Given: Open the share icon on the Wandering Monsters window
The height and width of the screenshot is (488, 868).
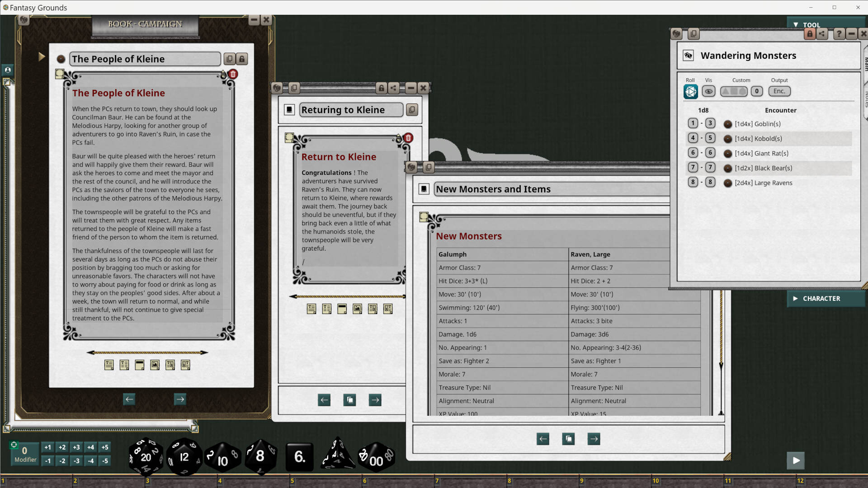Looking at the screenshot, I should tap(822, 34).
